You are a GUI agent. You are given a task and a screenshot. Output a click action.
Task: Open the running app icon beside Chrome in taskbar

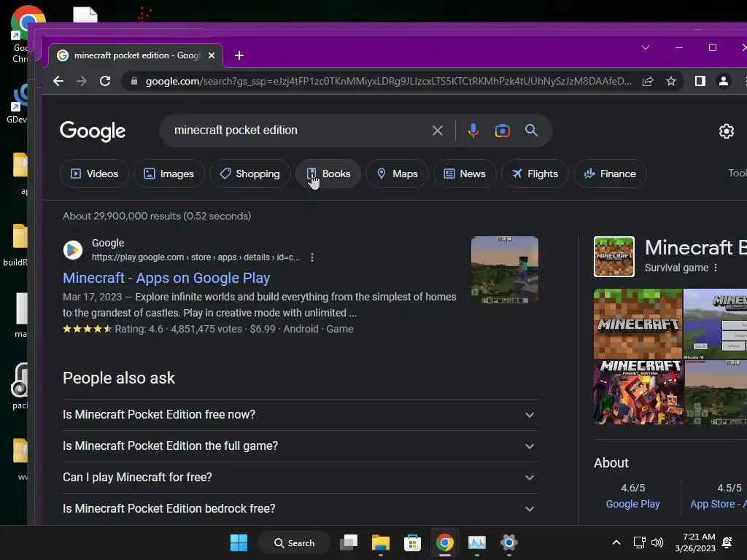[477, 542]
